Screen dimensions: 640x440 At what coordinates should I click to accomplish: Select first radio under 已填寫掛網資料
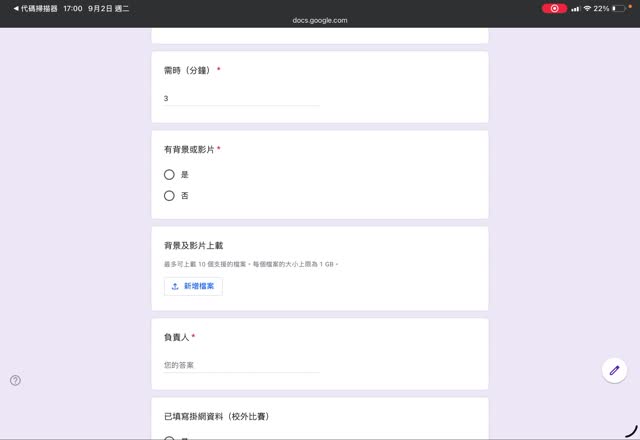pos(169,438)
